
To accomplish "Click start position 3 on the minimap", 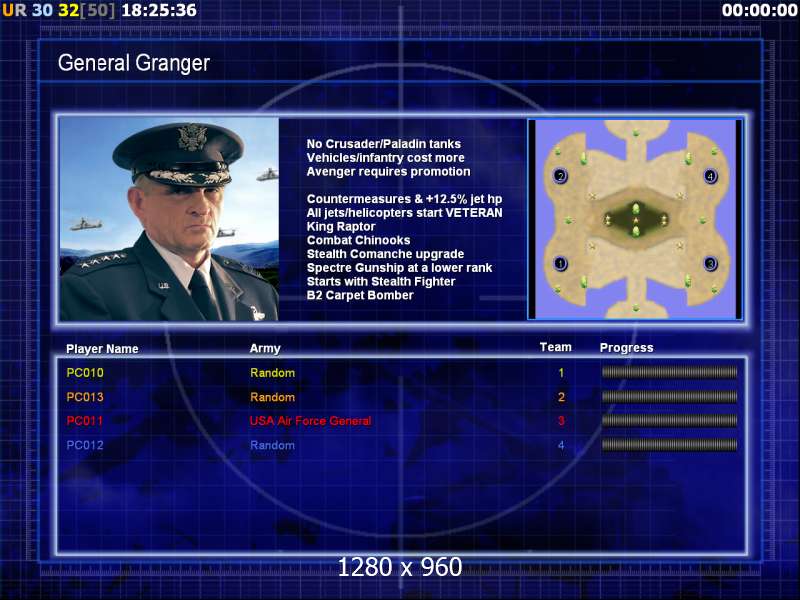I will pos(710,264).
